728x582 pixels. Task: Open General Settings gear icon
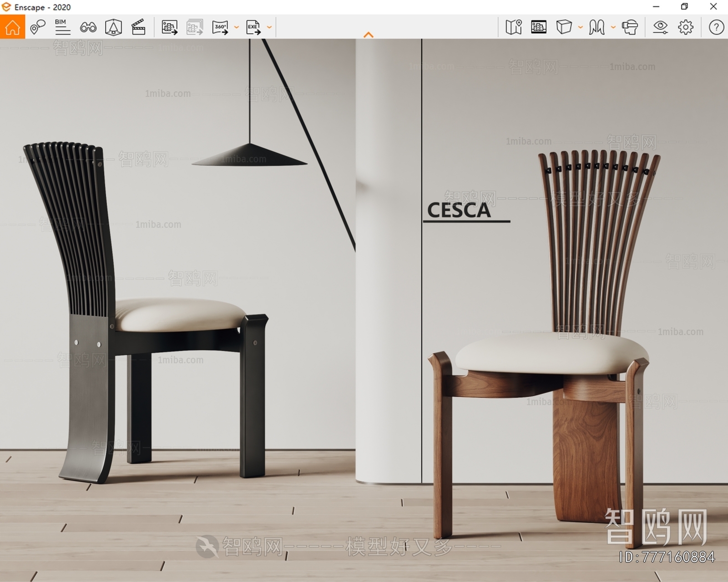point(686,27)
